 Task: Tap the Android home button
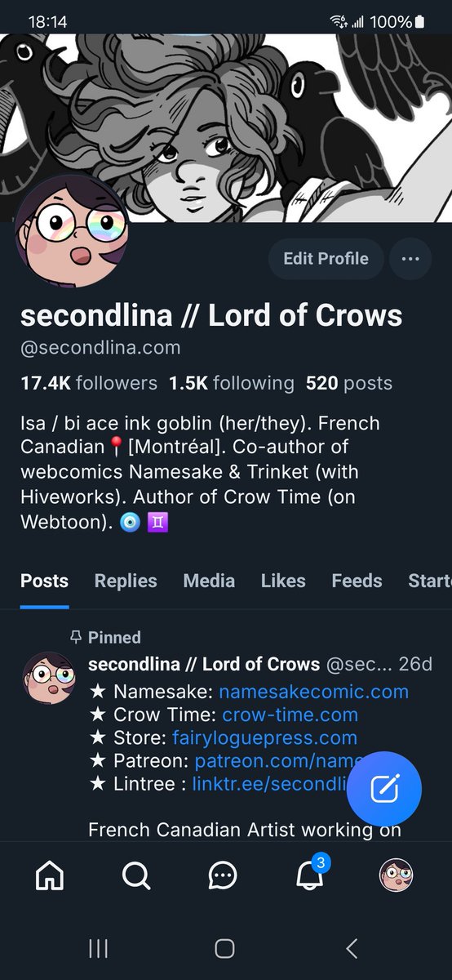224,948
